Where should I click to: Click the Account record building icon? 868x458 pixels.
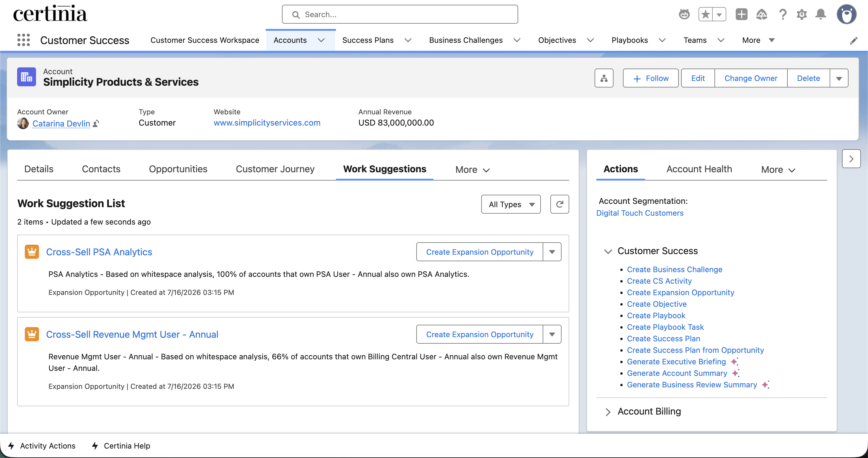pos(27,77)
